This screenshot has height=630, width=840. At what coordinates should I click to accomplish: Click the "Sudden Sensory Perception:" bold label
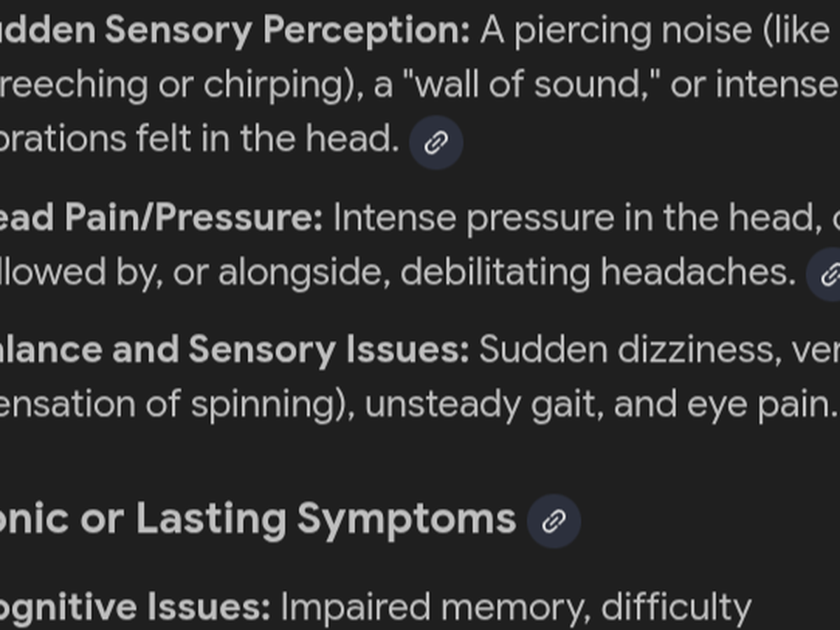pos(231,30)
